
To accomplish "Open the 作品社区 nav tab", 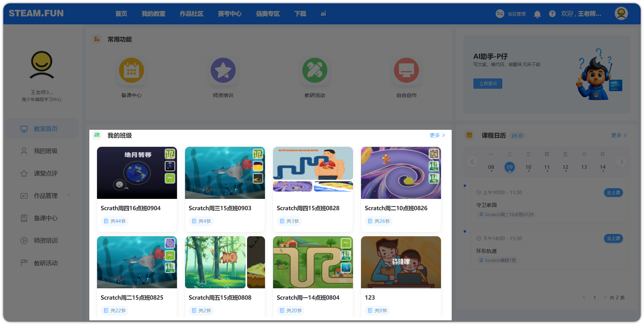I will click(x=192, y=14).
